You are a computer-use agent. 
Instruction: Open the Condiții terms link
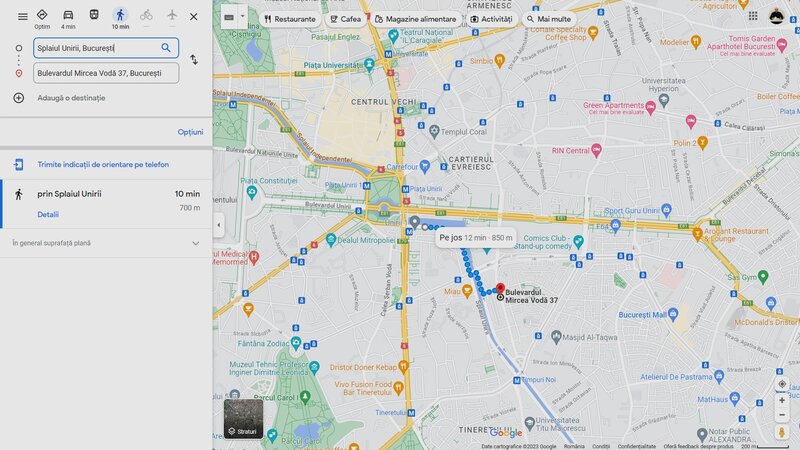pos(601,446)
